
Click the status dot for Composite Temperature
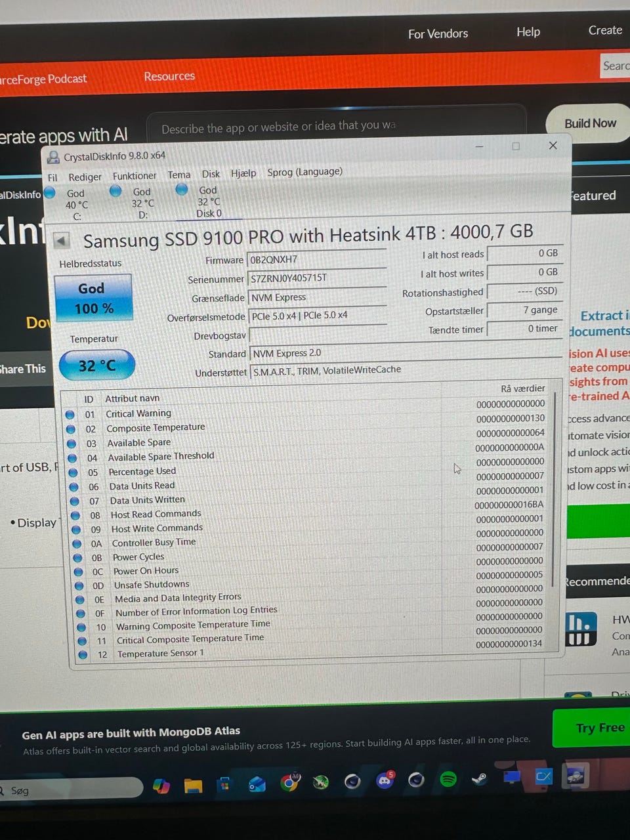point(71,429)
